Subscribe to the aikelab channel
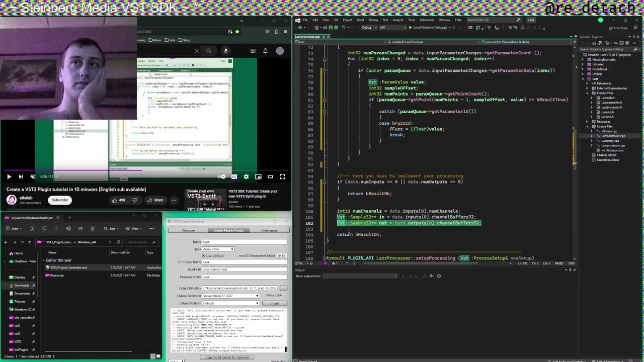 click(59, 200)
